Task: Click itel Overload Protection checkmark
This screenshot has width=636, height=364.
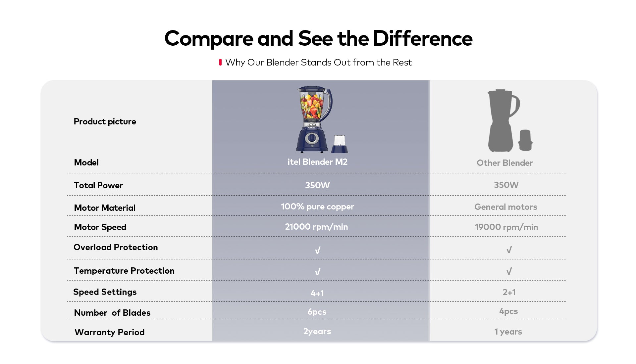Action: (x=317, y=250)
